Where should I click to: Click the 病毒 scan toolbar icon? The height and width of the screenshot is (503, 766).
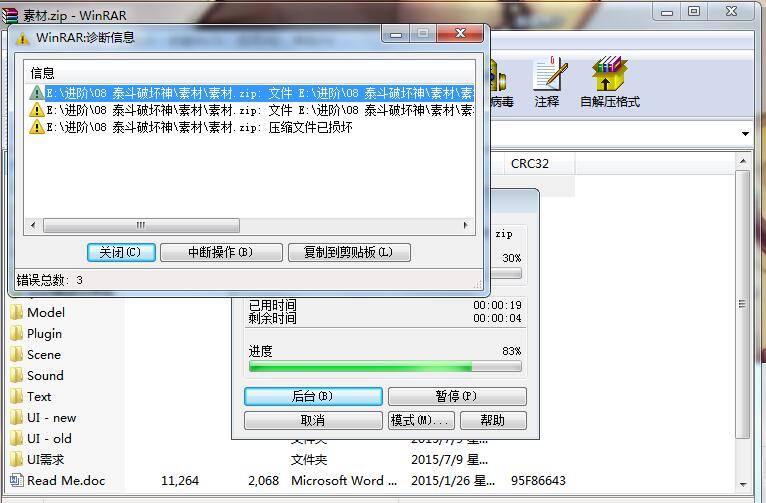pos(501,82)
